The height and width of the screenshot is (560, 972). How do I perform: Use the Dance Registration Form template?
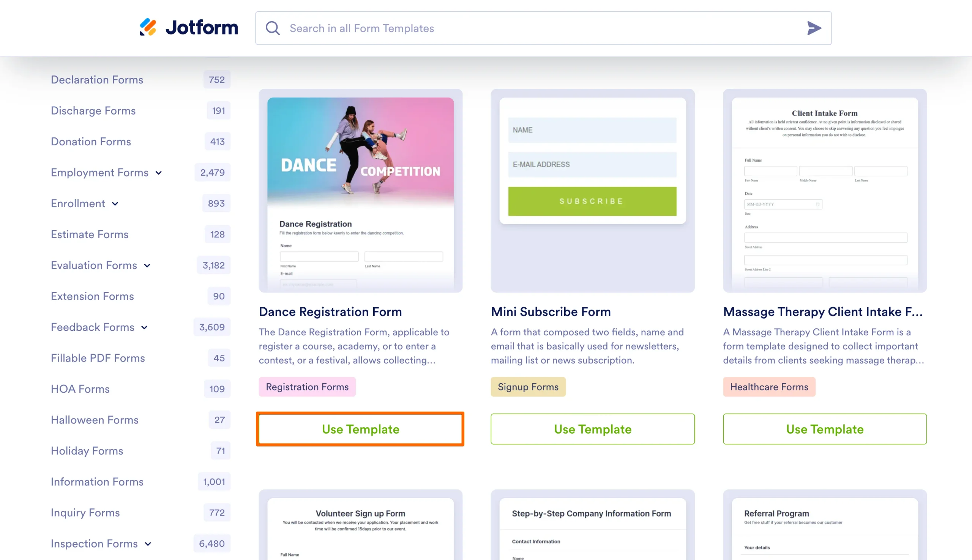[x=360, y=429]
